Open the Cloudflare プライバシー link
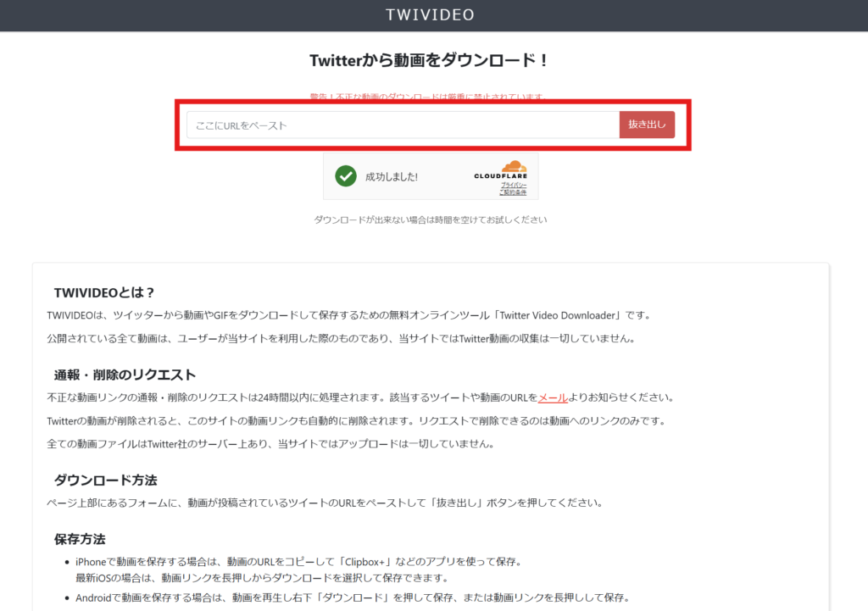The width and height of the screenshot is (868, 611). tap(514, 186)
